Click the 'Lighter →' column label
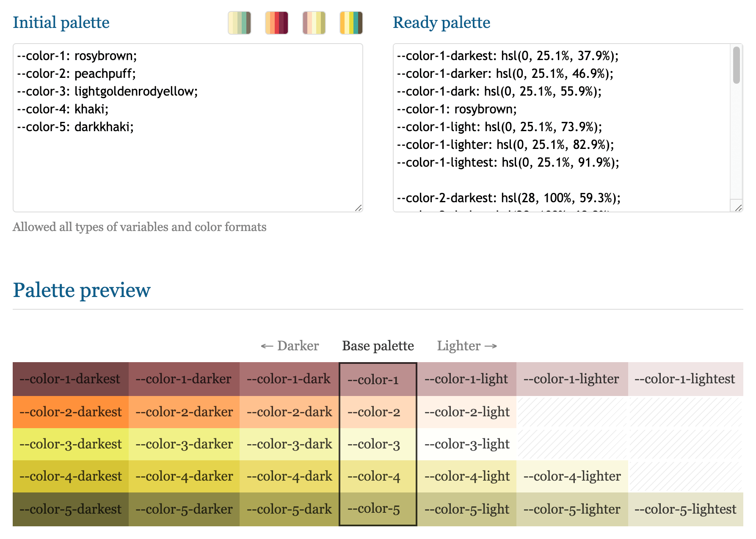The image size is (756, 539). [x=467, y=346]
